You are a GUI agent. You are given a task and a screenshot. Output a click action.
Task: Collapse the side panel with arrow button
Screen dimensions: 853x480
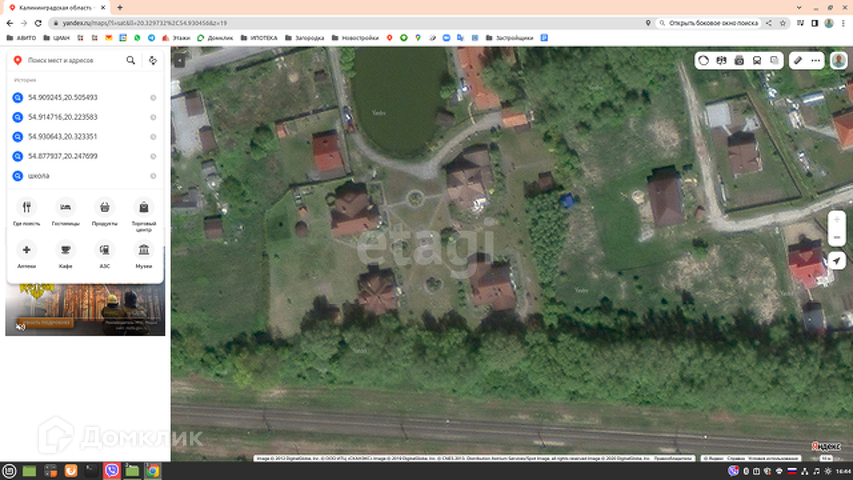[179, 60]
